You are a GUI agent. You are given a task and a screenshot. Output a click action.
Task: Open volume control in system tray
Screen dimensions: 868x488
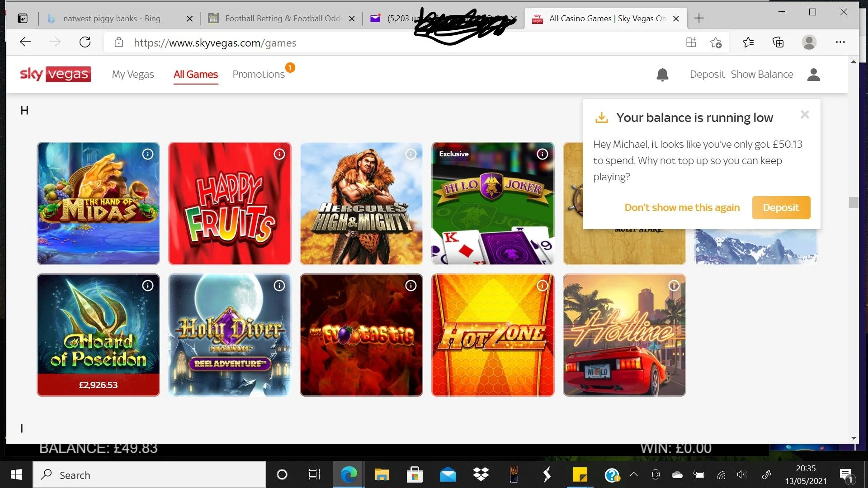[x=742, y=474]
